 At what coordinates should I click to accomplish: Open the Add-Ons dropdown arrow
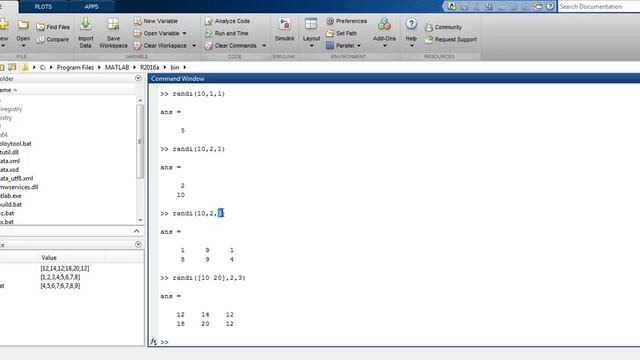(384, 46)
